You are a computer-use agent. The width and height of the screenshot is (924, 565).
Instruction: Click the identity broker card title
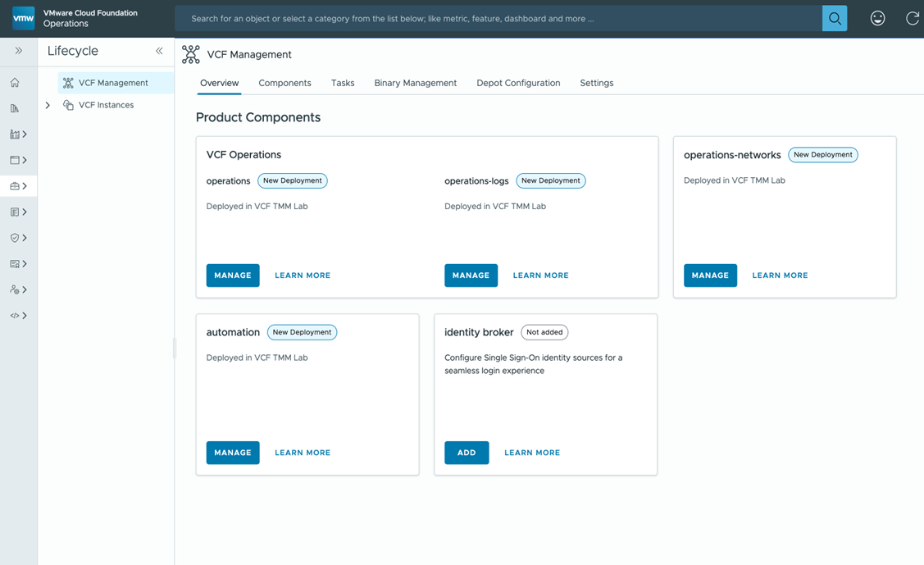[x=479, y=332]
